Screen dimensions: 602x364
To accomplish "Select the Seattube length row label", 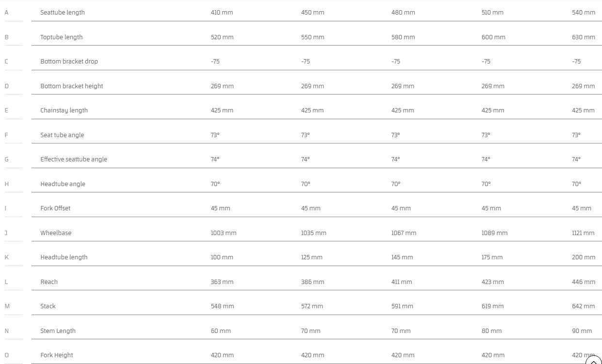I will point(63,13).
